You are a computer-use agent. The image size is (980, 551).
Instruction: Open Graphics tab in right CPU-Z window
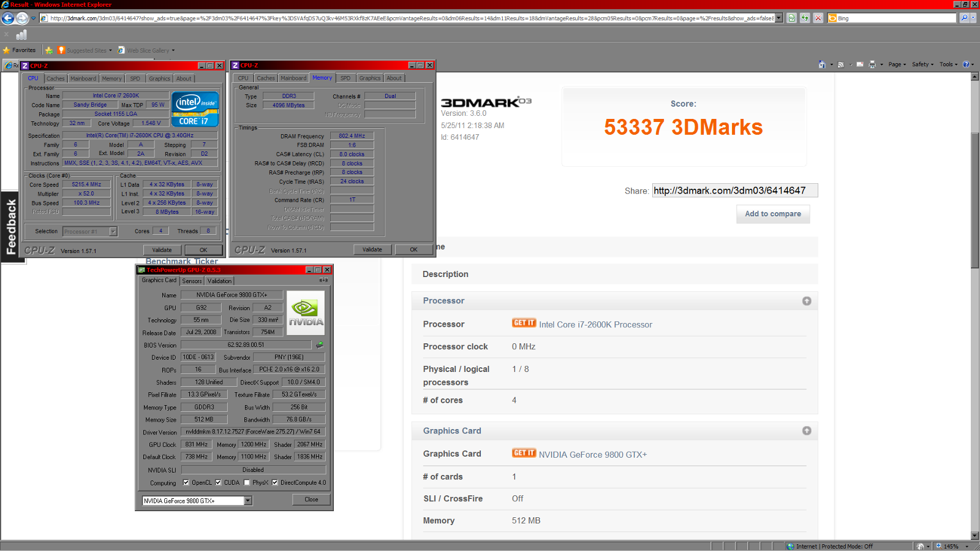[x=369, y=78]
